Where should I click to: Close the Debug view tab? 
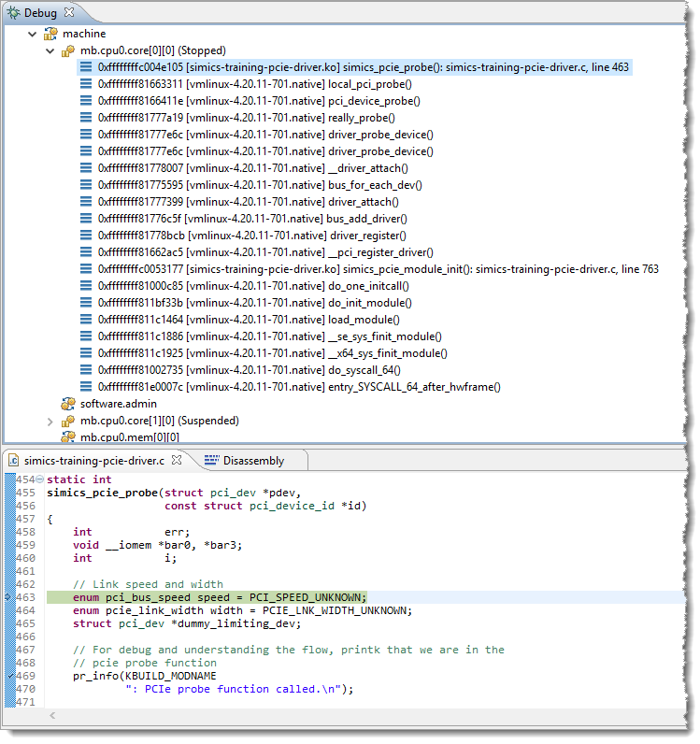point(69,12)
